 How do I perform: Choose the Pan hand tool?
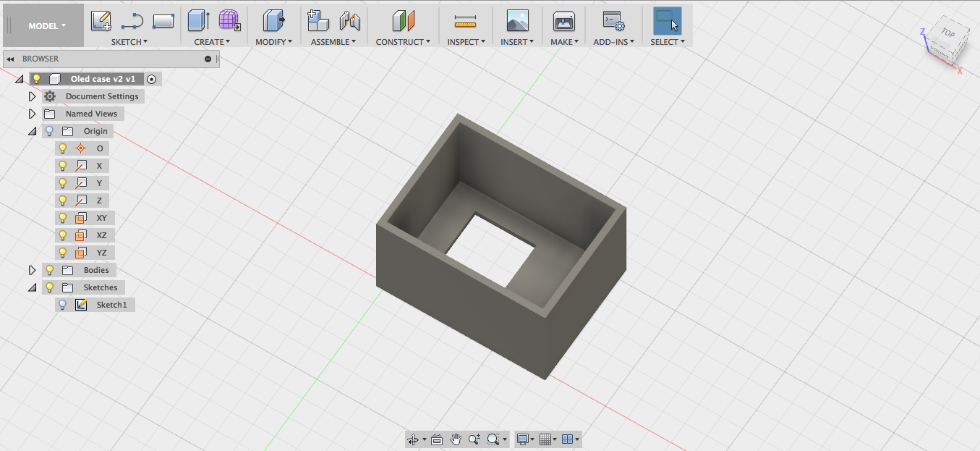point(456,439)
